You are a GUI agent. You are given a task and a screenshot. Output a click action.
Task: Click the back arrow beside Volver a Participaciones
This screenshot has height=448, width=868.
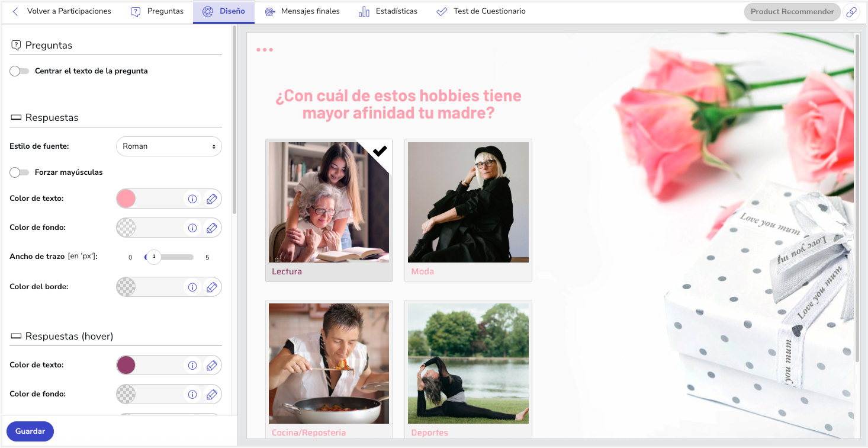tap(15, 11)
